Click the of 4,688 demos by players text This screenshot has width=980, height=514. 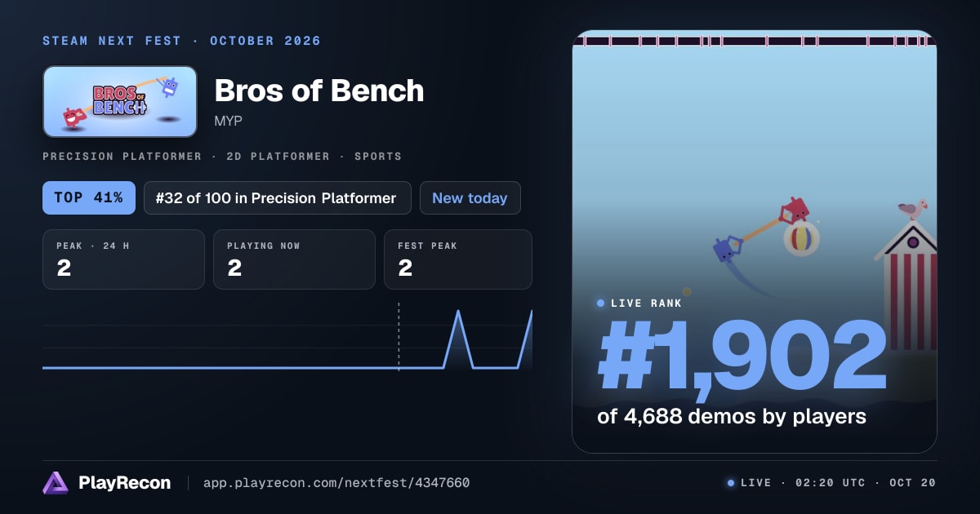click(732, 416)
